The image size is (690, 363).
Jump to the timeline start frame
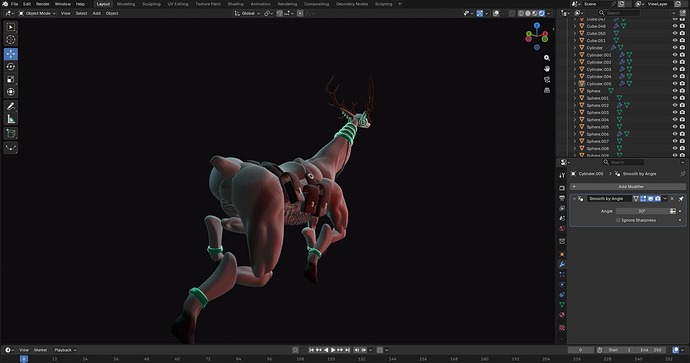[312, 350]
